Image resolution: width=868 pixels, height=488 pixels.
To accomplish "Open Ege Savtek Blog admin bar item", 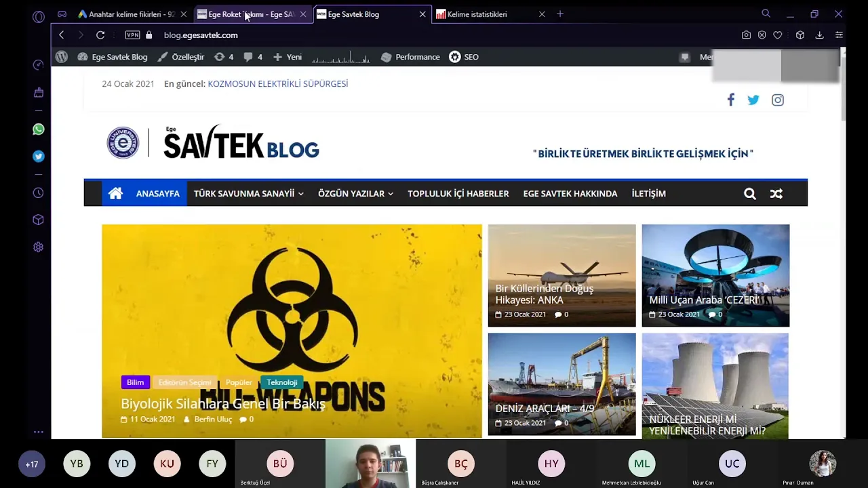I will tap(113, 57).
